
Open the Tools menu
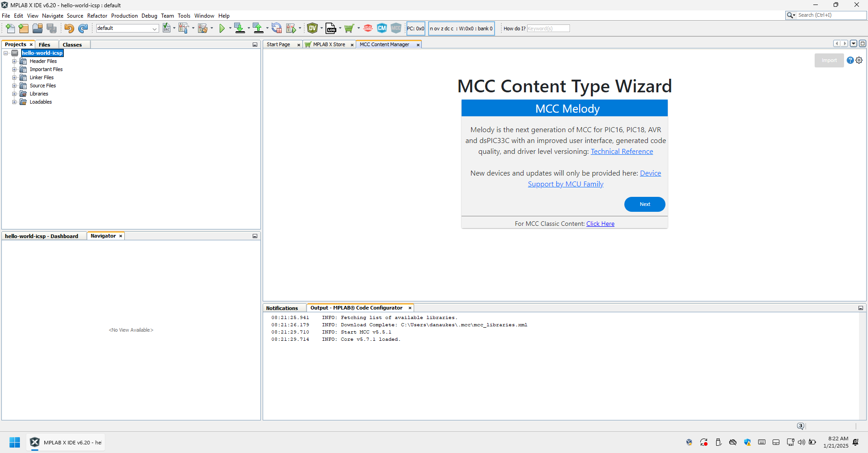[x=184, y=16]
